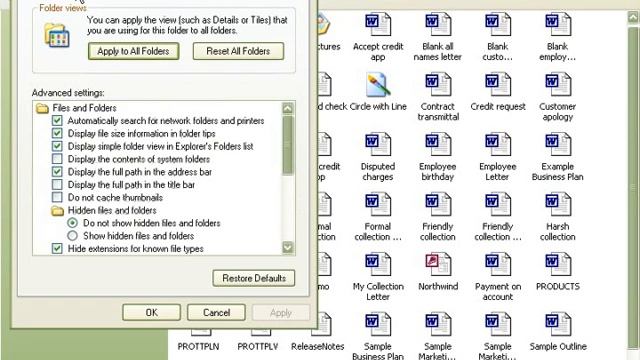Click the Sample Marketi… label under Northwind
This screenshot has height=360, width=640.
[x=438, y=351]
